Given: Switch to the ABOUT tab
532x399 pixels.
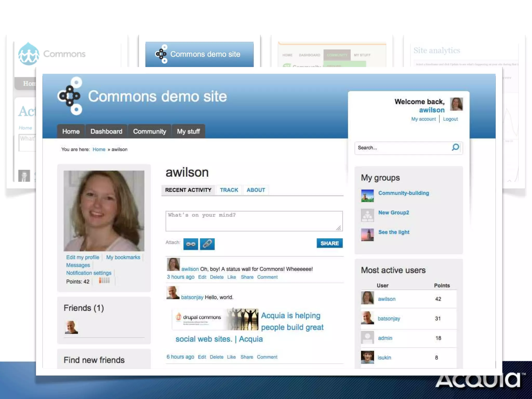Looking at the screenshot, I should click(256, 190).
